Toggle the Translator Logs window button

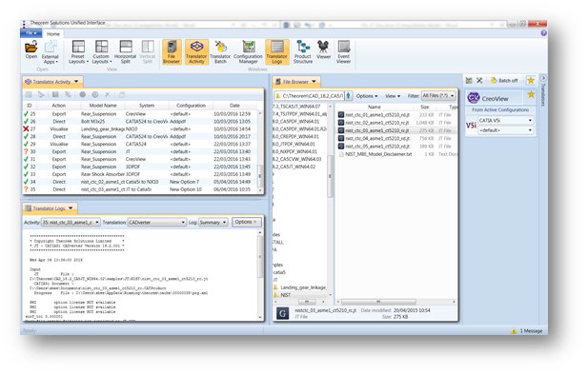277,52
